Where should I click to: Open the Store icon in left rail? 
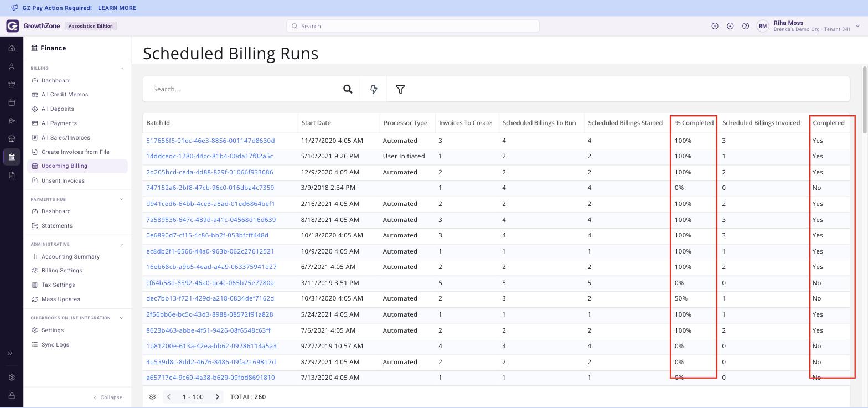click(12, 139)
